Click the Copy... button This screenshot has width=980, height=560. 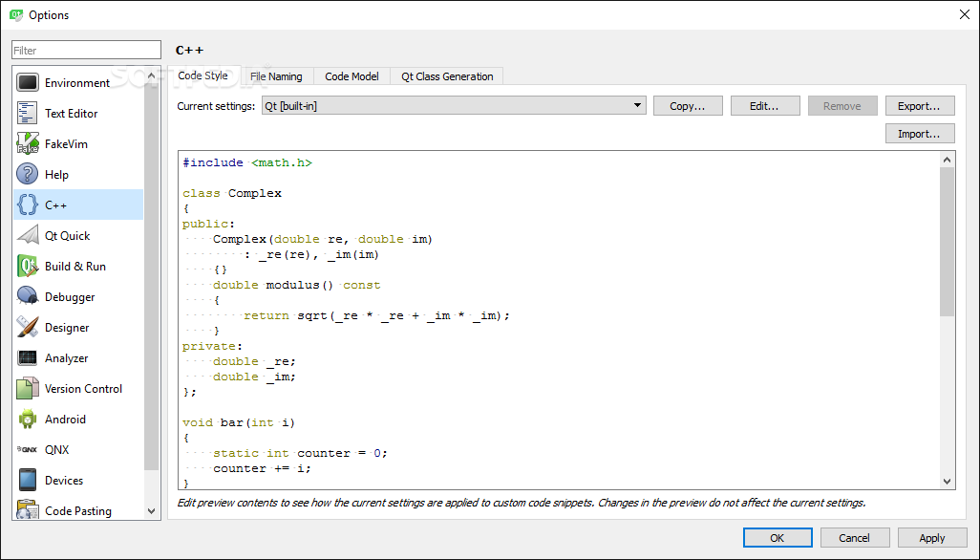(x=688, y=106)
